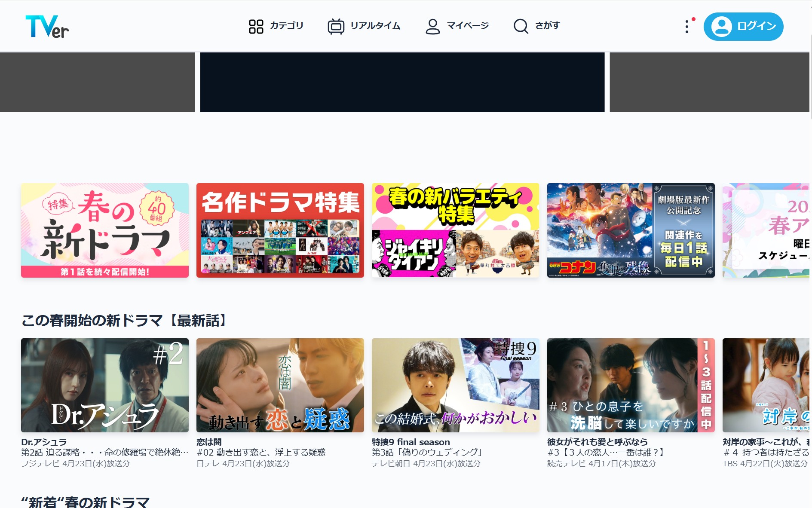Open the three-dot more options menu
Screen dimensions: 812x508
pos(687,27)
